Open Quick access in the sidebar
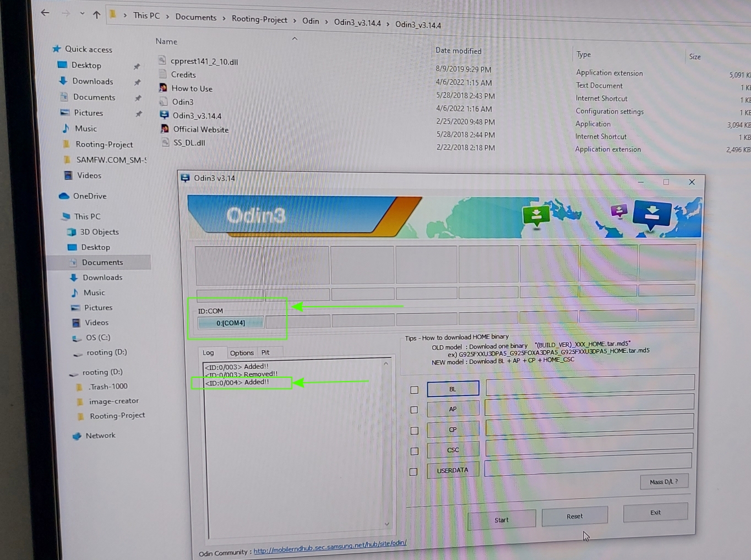The width and height of the screenshot is (751, 560). pos(88,49)
